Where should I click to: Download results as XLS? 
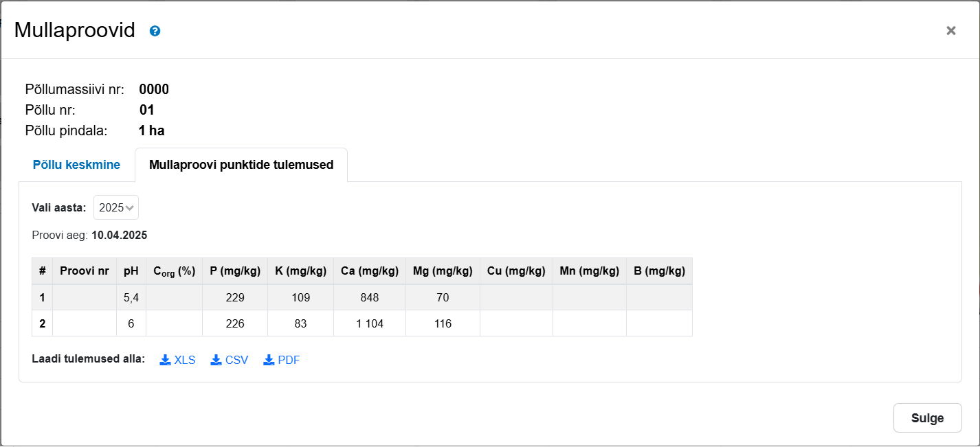coord(178,360)
